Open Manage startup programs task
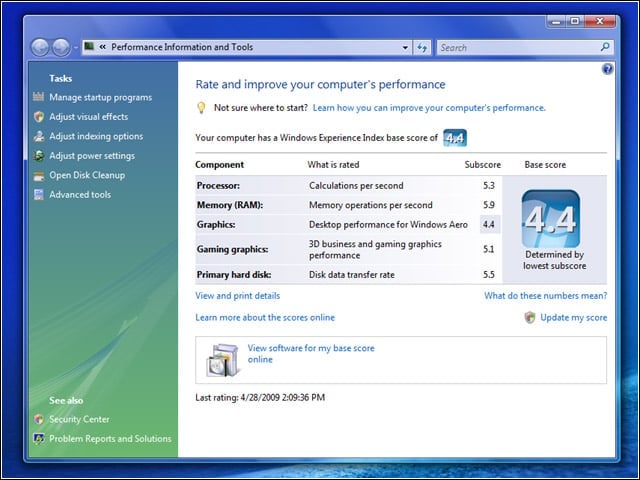The image size is (640, 480). click(x=100, y=97)
